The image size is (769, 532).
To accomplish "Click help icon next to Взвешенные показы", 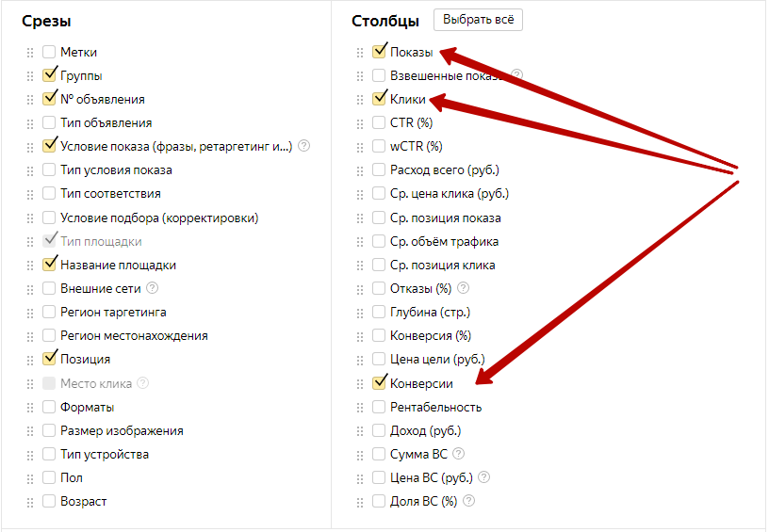I will [x=516, y=75].
